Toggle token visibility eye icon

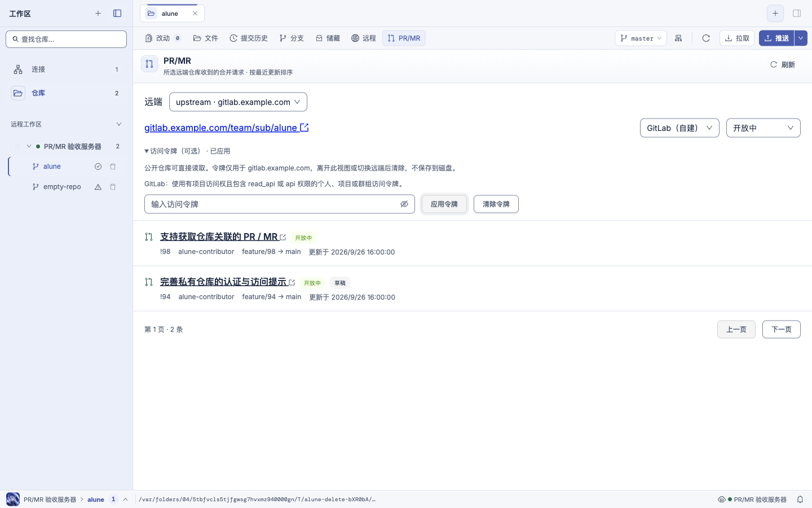(404, 204)
